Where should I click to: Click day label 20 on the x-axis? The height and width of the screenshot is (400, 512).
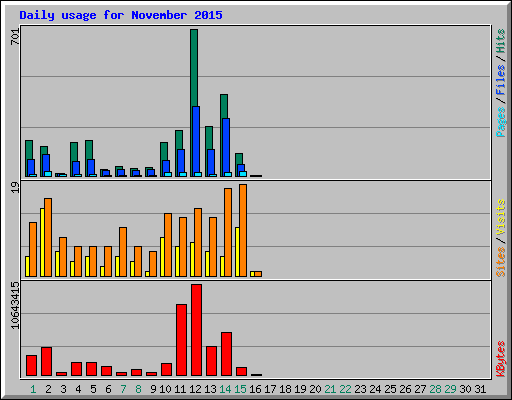pyautogui.click(x=315, y=389)
